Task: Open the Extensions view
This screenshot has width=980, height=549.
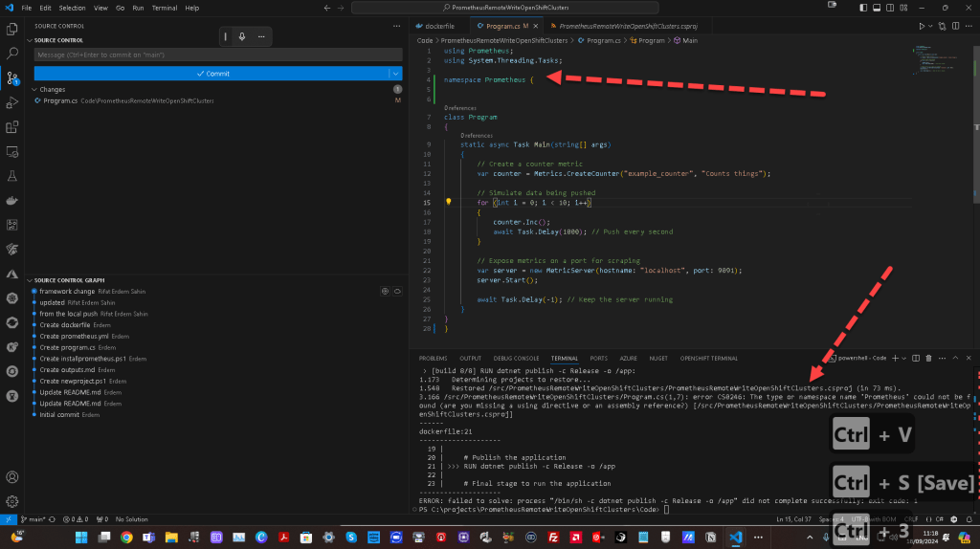Action: [x=11, y=127]
